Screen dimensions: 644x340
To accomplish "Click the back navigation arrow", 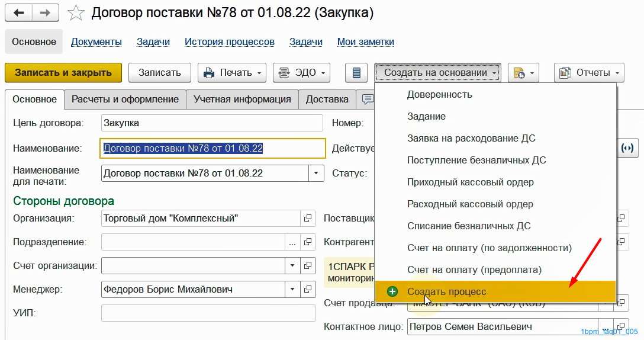I will point(18,12).
